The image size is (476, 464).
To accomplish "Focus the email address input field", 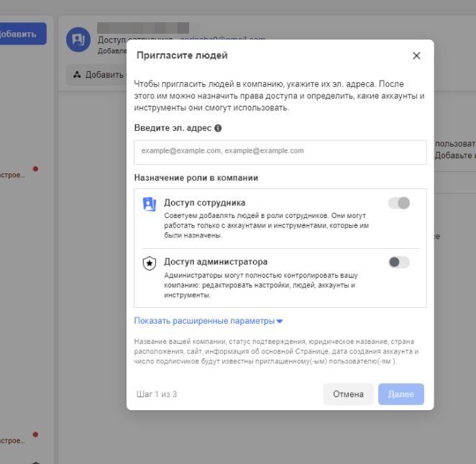I will (x=280, y=151).
